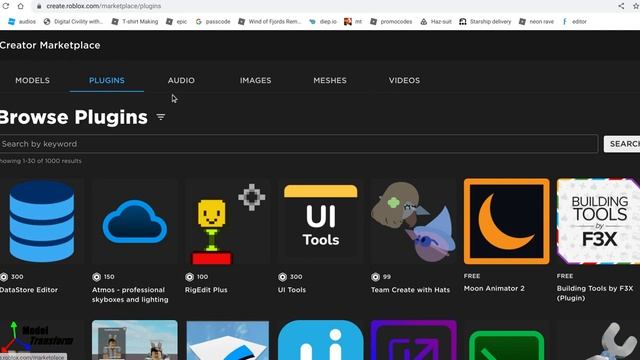The width and height of the screenshot is (640, 360).
Task: Click the filter icon beside Browse Plugins
Action: [x=161, y=117]
